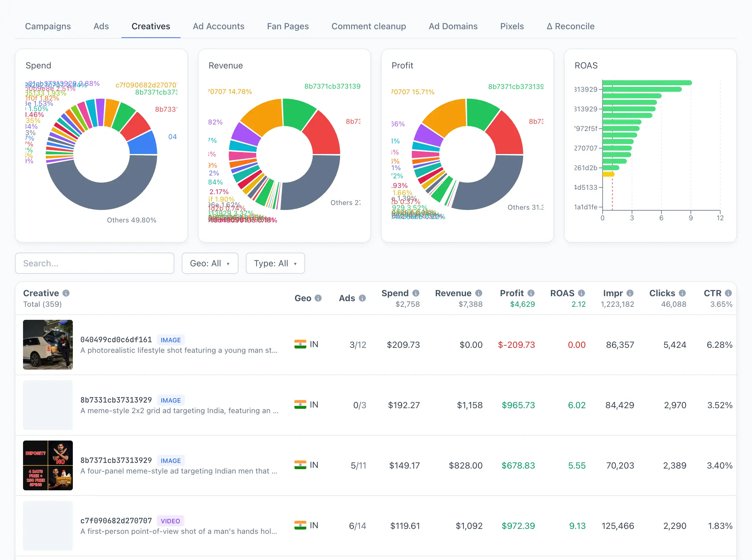
Task: Go to the Reconcile tab
Action: pyautogui.click(x=571, y=26)
